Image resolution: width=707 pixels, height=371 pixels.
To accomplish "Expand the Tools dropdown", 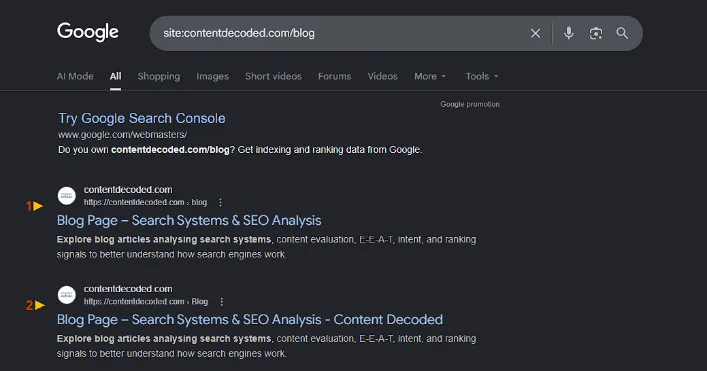I will [x=482, y=76].
